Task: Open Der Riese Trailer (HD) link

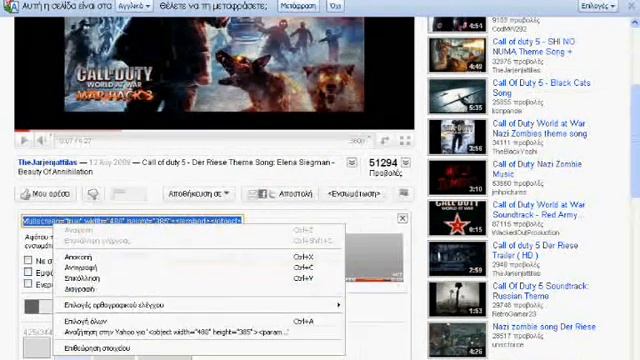Action: point(535,250)
